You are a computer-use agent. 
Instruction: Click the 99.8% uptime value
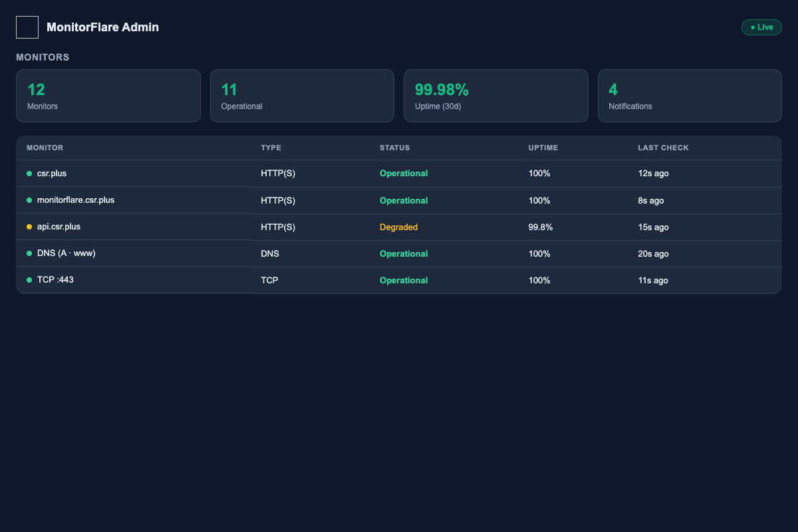click(x=541, y=227)
